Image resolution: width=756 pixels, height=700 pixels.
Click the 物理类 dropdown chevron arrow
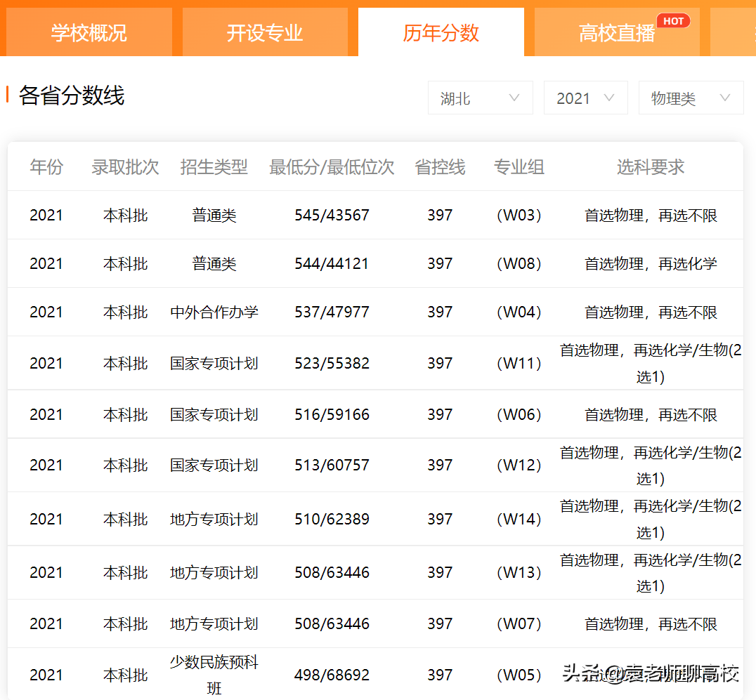(x=726, y=98)
